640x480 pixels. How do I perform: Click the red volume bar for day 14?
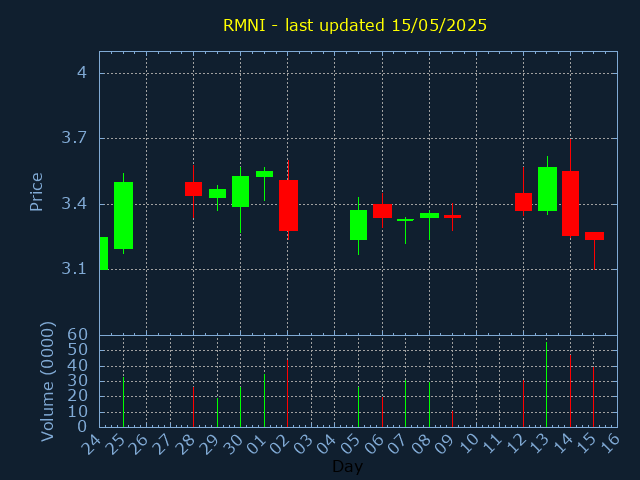point(570,391)
